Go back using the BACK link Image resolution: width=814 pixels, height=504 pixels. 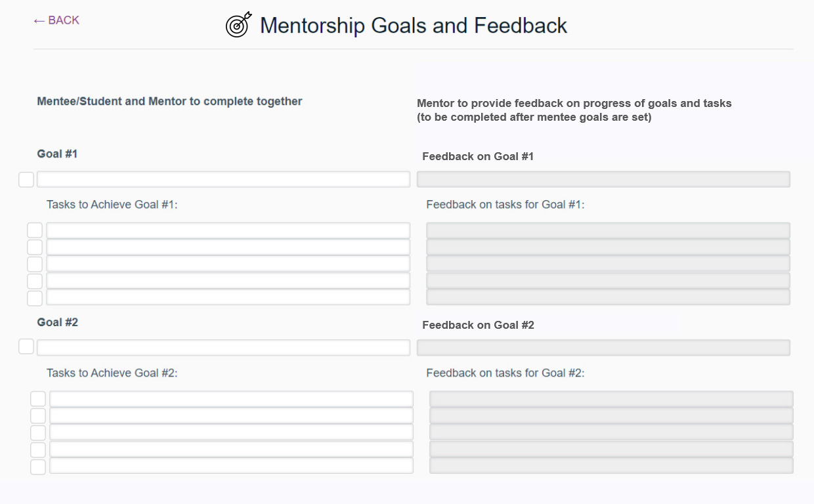56,20
